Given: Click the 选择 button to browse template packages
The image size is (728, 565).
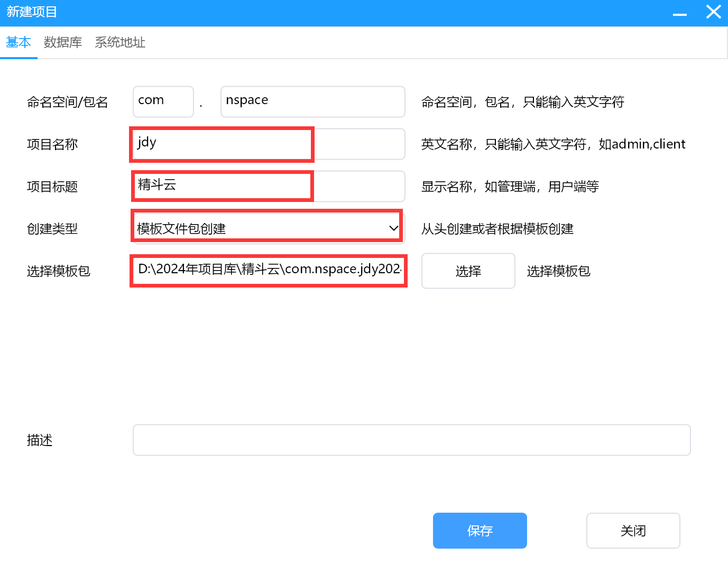Looking at the screenshot, I should 468,271.
